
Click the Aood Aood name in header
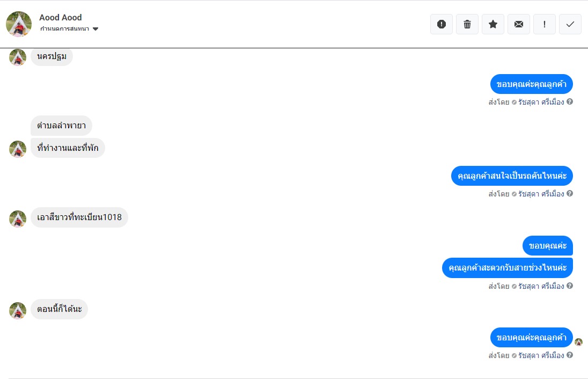[61, 18]
